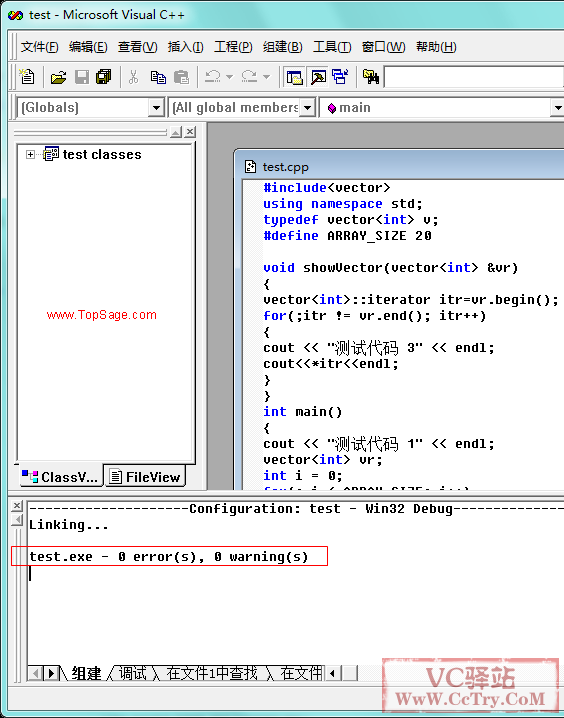564x718 pixels.
Task: Click the Save floppy disk icon
Action: 81,77
